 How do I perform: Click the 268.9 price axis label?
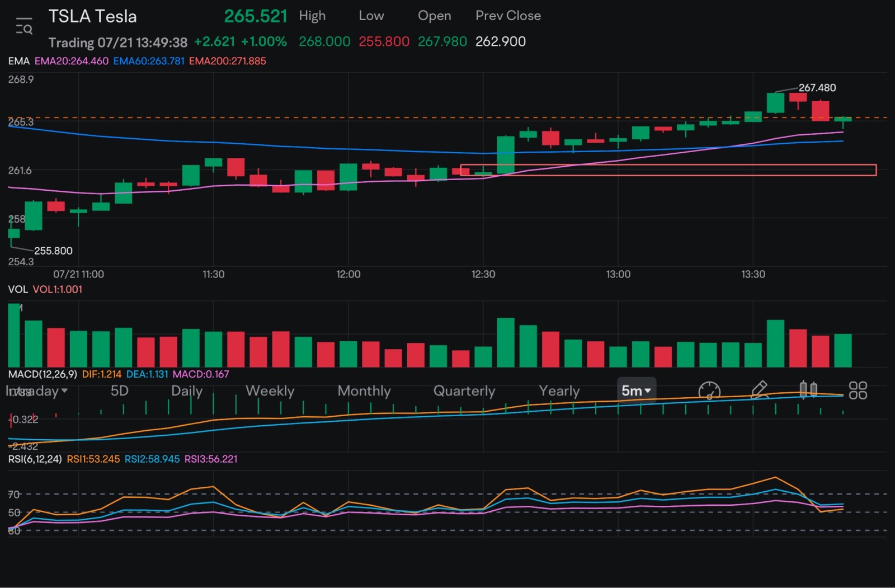[21, 79]
